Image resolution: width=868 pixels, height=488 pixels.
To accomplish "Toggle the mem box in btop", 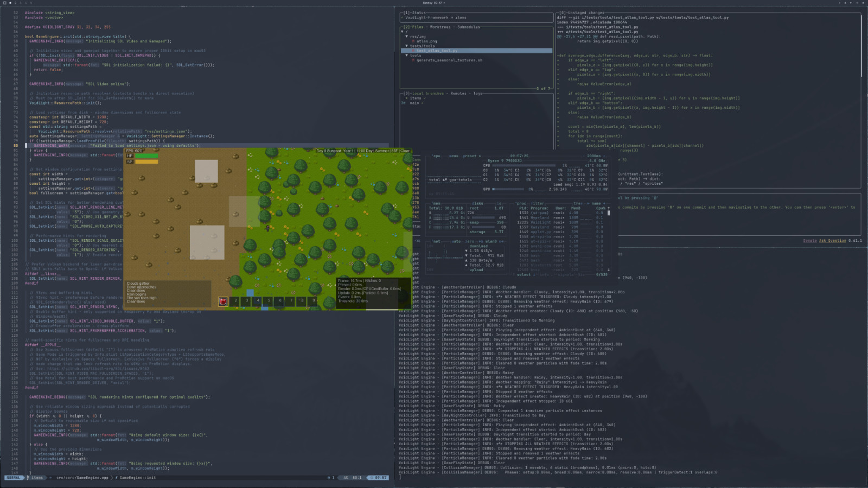I will (437, 203).
